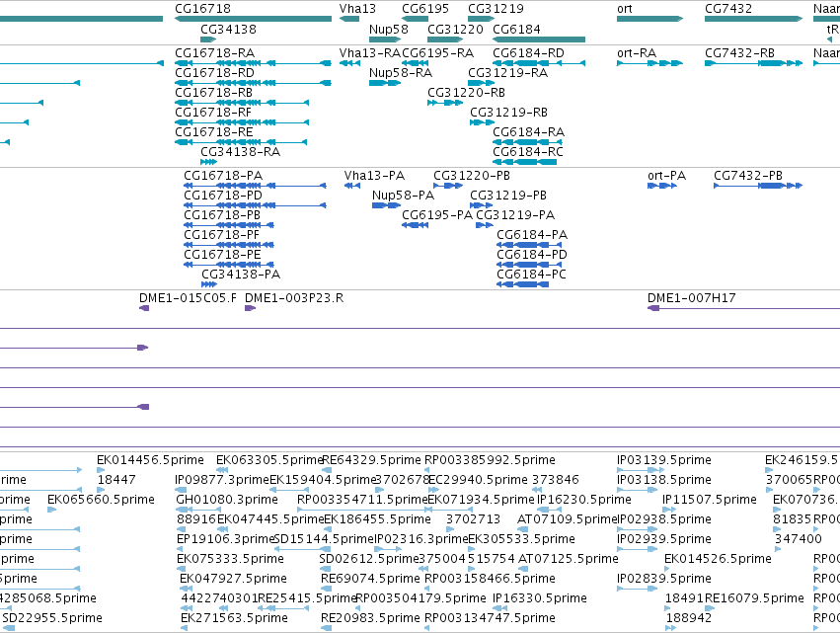The height and width of the screenshot is (633, 840).
Task: Select the CG6184-RA transcript label
Action: pyautogui.click(x=528, y=132)
